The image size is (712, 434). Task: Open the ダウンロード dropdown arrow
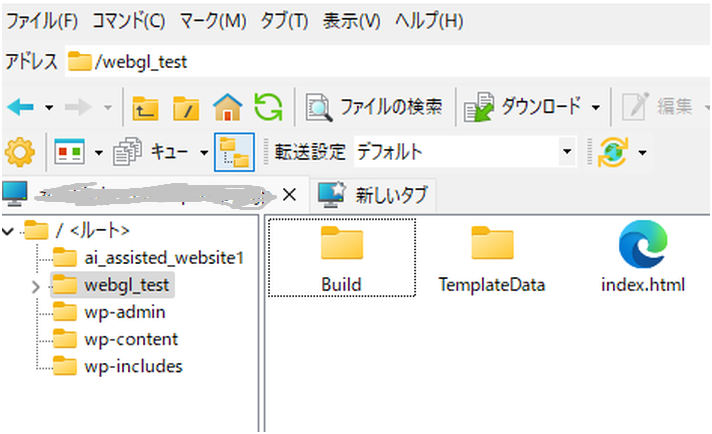(x=595, y=108)
